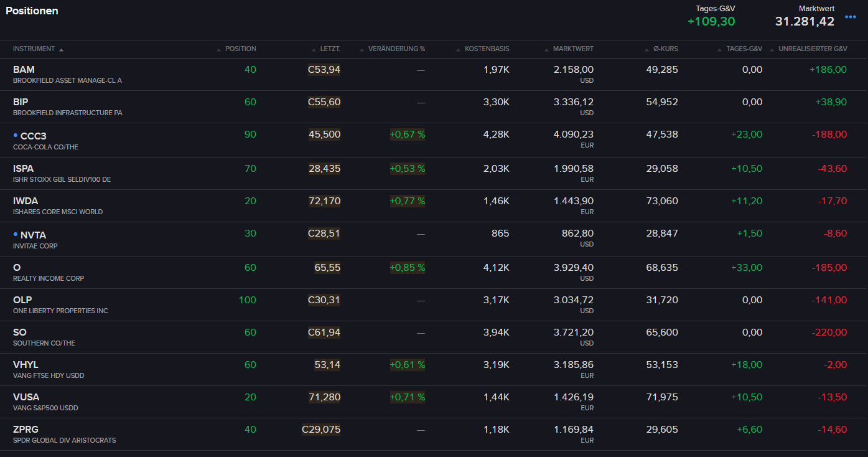The width and height of the screenshot is (868, 457).
Task: Click sort arrow before POSITION header
Action: [218, 49]
